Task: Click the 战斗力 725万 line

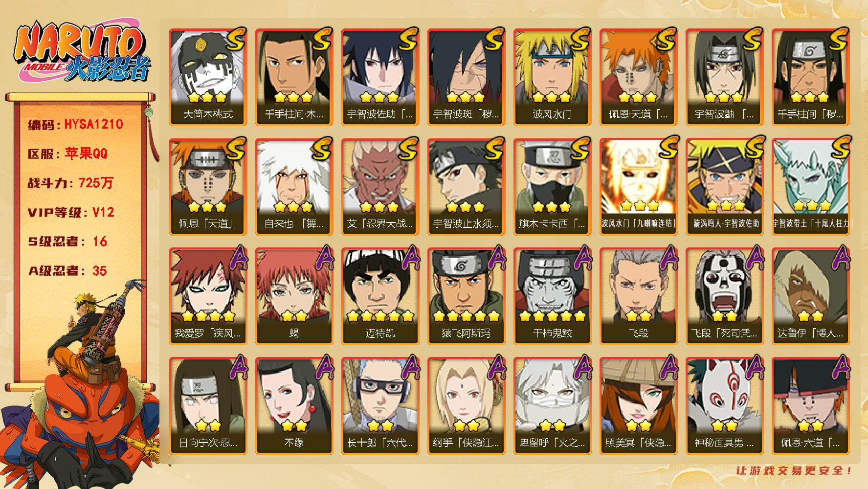Action: click(70, 183)
